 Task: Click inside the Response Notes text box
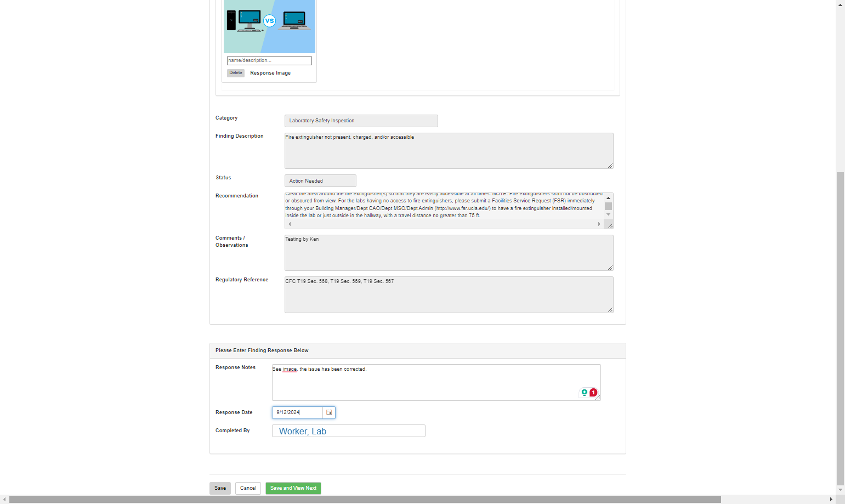[436, 383]
